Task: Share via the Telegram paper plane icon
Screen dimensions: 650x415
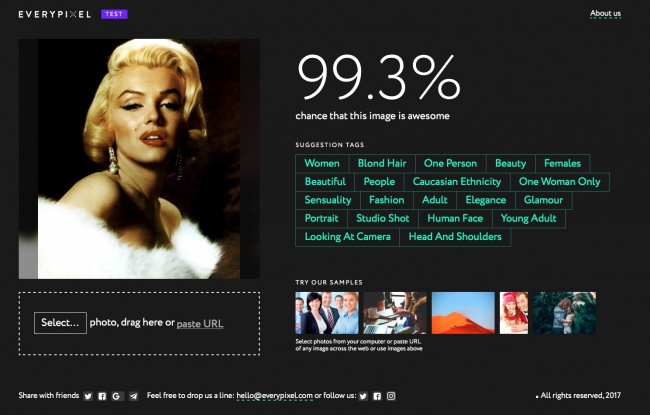Action: pyautogui.click(x=133, y=396)
